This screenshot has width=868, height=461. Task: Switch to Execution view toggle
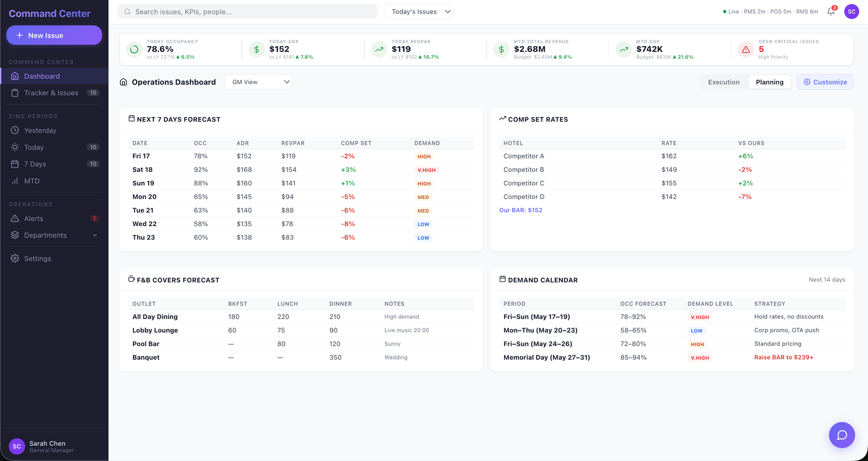pos(724,82)
